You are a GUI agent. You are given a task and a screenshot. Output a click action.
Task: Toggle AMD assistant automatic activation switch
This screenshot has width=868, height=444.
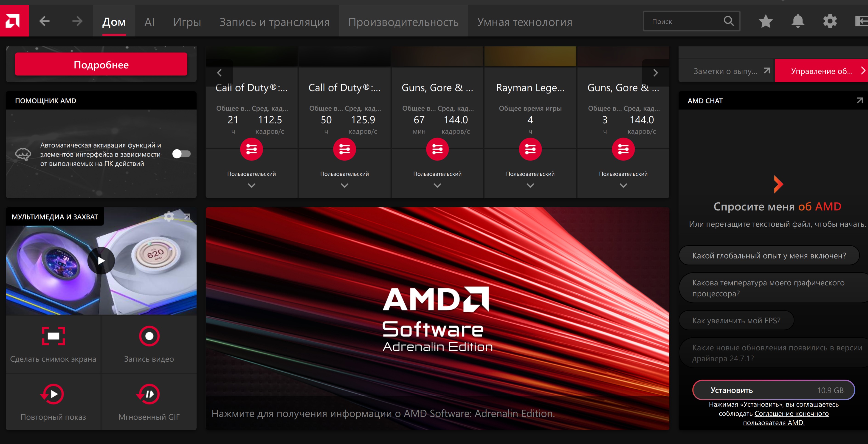tap(181, 154)
